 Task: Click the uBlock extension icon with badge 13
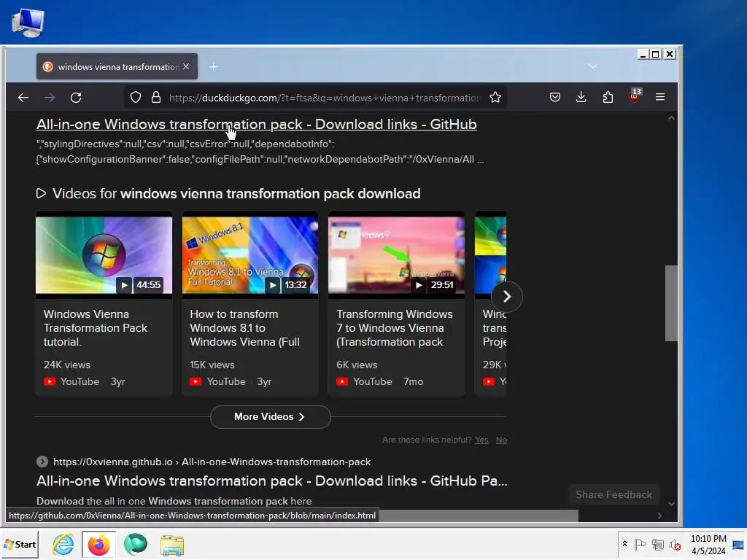pos(635,96)
